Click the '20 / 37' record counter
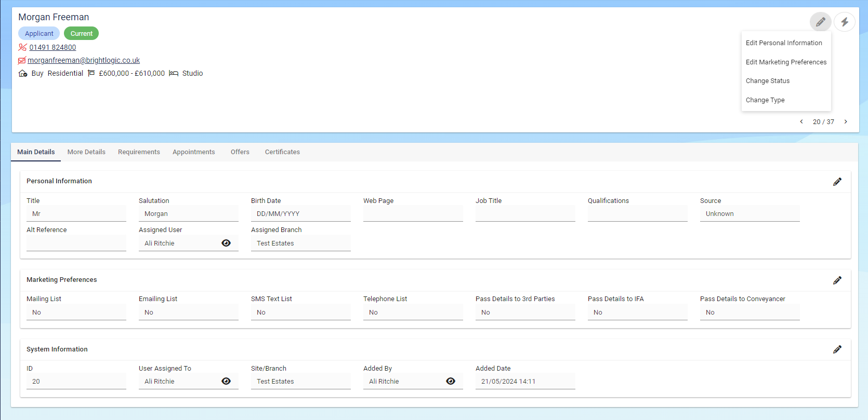The width and height of the screenshot is (868, 420). tap(823, 122)
